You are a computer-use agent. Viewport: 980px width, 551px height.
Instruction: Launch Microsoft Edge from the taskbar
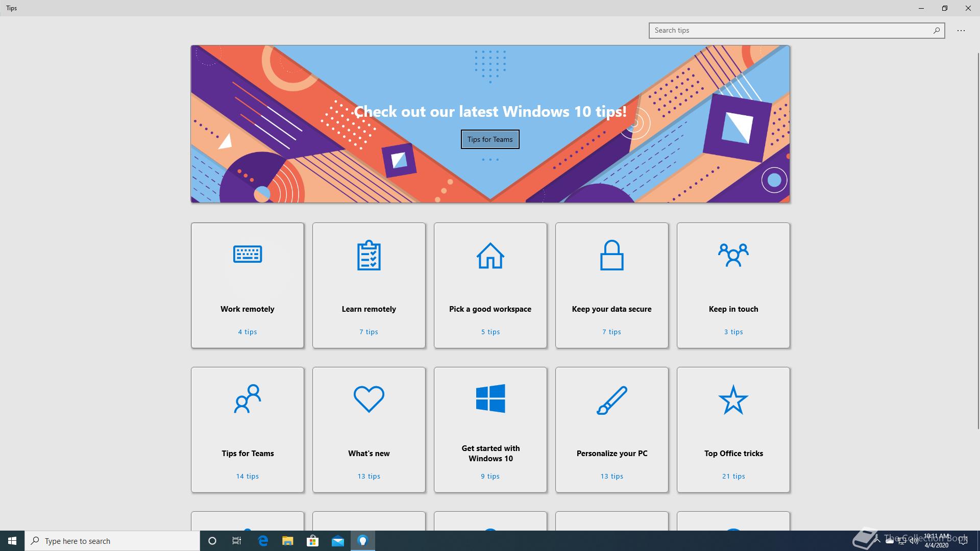(x=263, y=541)
